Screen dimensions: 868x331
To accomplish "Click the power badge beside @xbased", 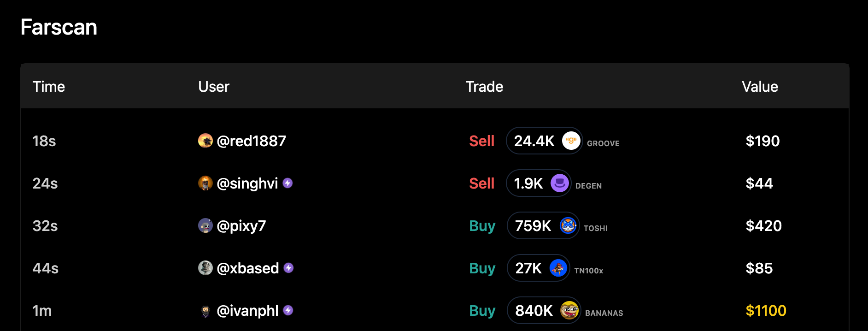I will (x=288, y=268).
